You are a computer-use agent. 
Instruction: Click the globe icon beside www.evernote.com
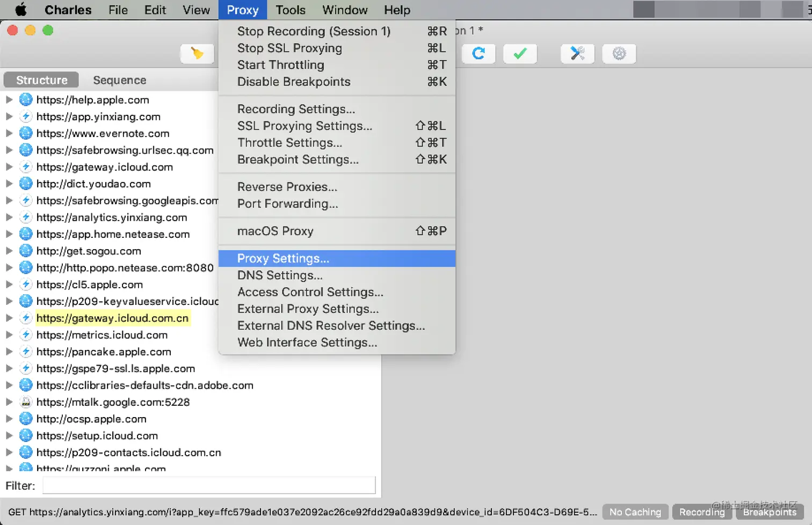26,133
